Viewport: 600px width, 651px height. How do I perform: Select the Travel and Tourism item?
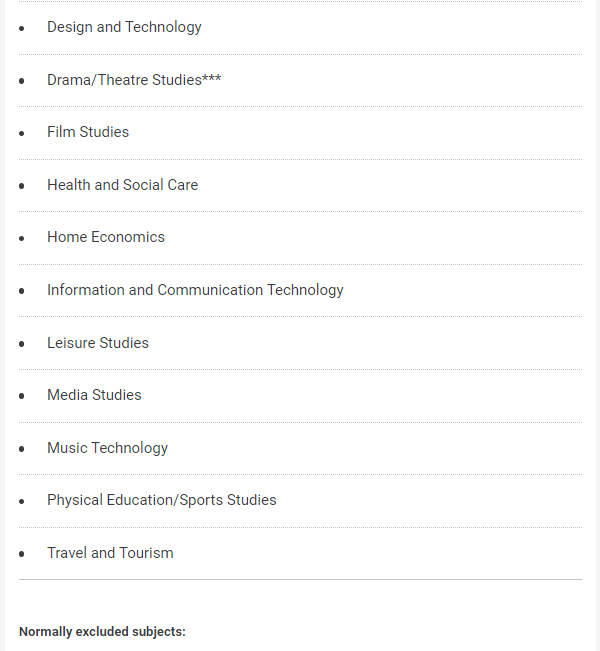click(x=110, y=553)
